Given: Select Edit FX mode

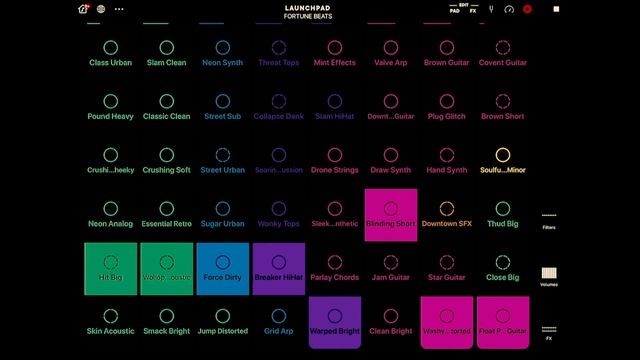Looking at the screenshot, I should coord(473,11).
